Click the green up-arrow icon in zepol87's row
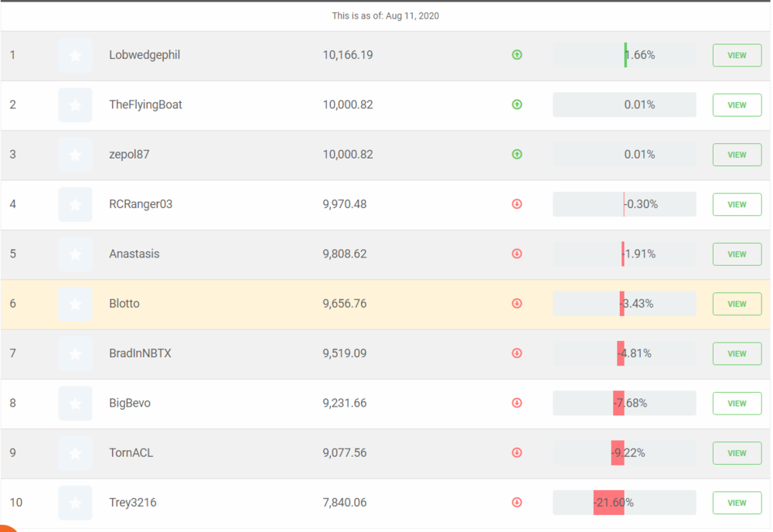The height and width of the screenshot is (532, 773). pos(517,155)
